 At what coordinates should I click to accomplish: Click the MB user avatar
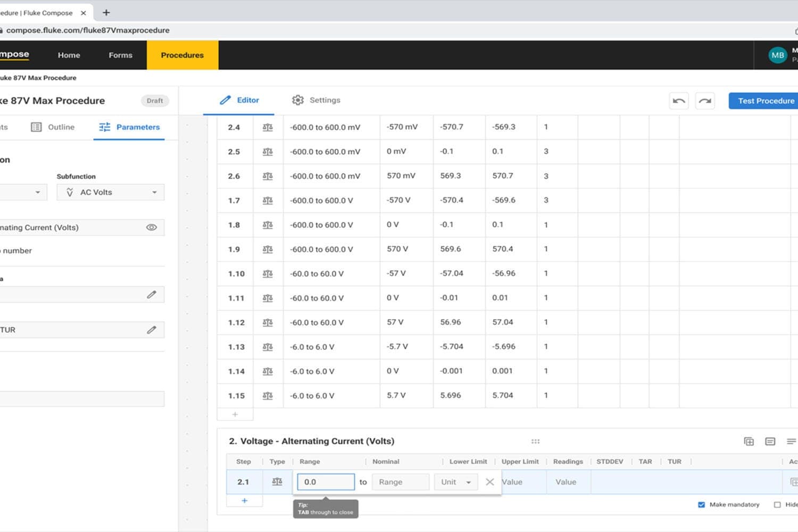[x=778, y=55]
